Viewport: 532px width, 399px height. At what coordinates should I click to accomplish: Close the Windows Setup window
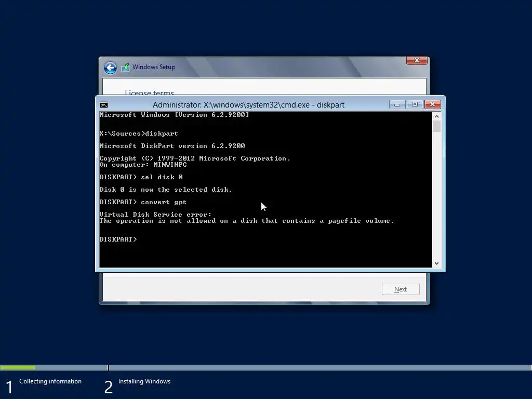click(417, 60)
